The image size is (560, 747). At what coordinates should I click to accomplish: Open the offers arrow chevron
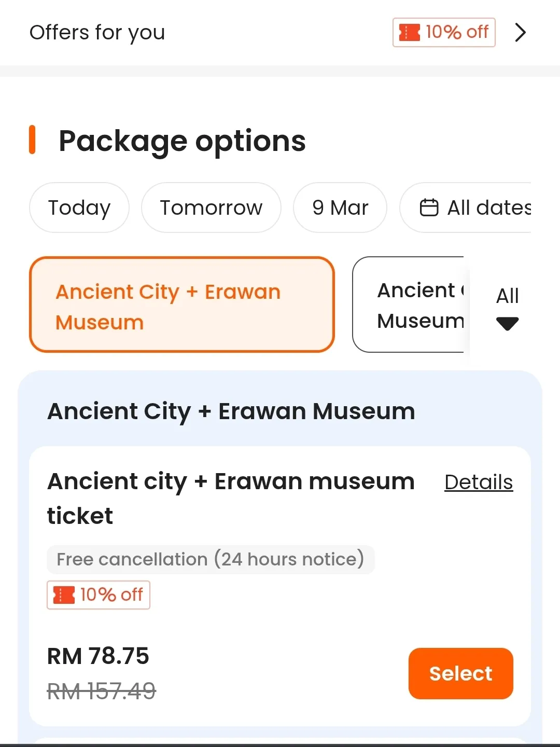click(x=520, y=32)
